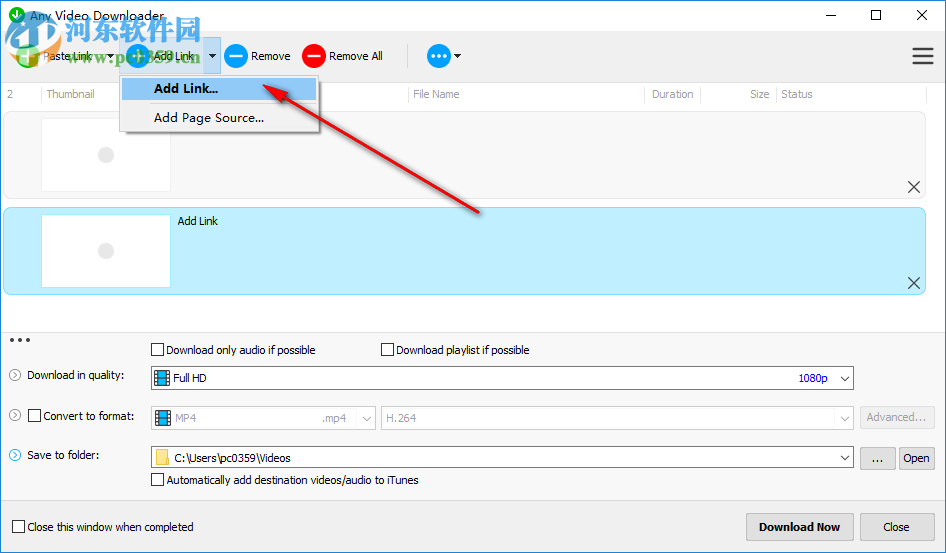Open the save folder path dropdown
The height and width of the screenshot is (553, 946).
click(502, 458)
